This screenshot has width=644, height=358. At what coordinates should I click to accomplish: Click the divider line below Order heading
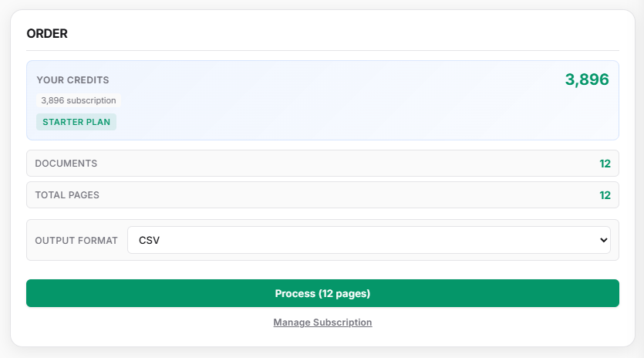coord(322,50)
